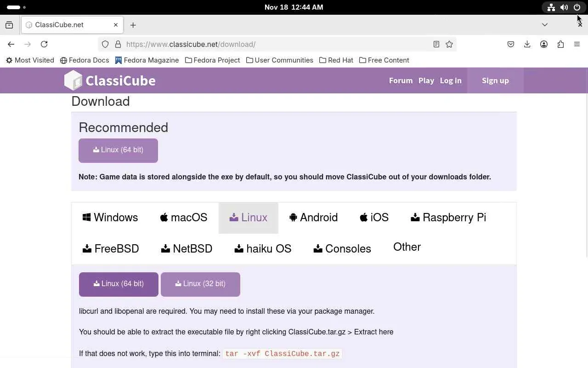This screenshot has width=588, height=368.
Task: Open the Pocket save icon
Action: (511, 44)
